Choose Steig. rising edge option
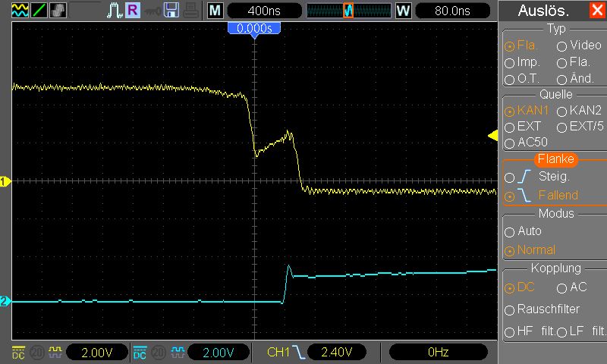 tap(509, 177)
